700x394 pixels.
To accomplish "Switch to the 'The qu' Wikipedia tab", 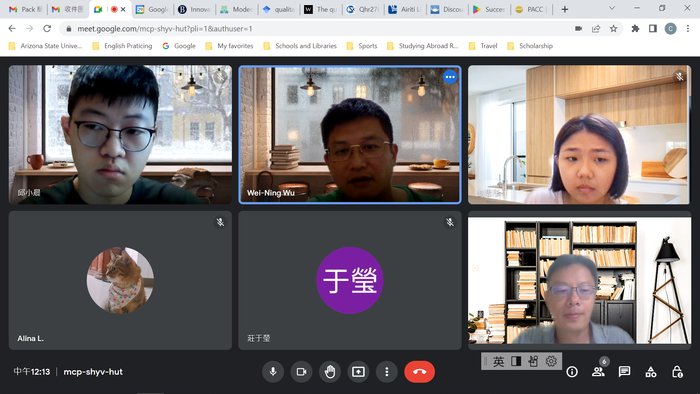I will tap(320, 9).
